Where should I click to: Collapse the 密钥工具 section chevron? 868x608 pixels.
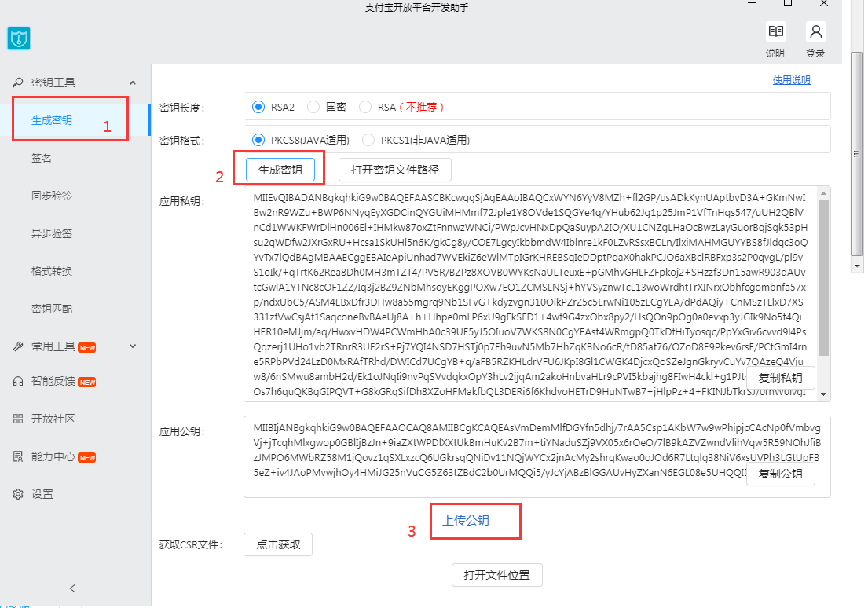coord(133,82)
